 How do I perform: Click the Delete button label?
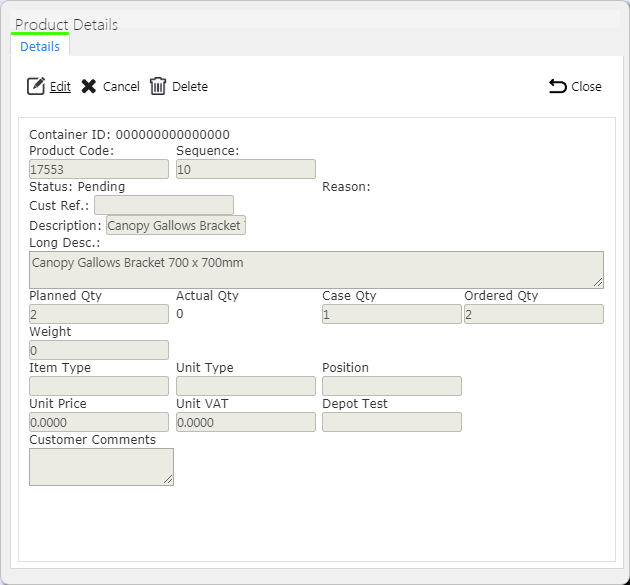point(190,86)
